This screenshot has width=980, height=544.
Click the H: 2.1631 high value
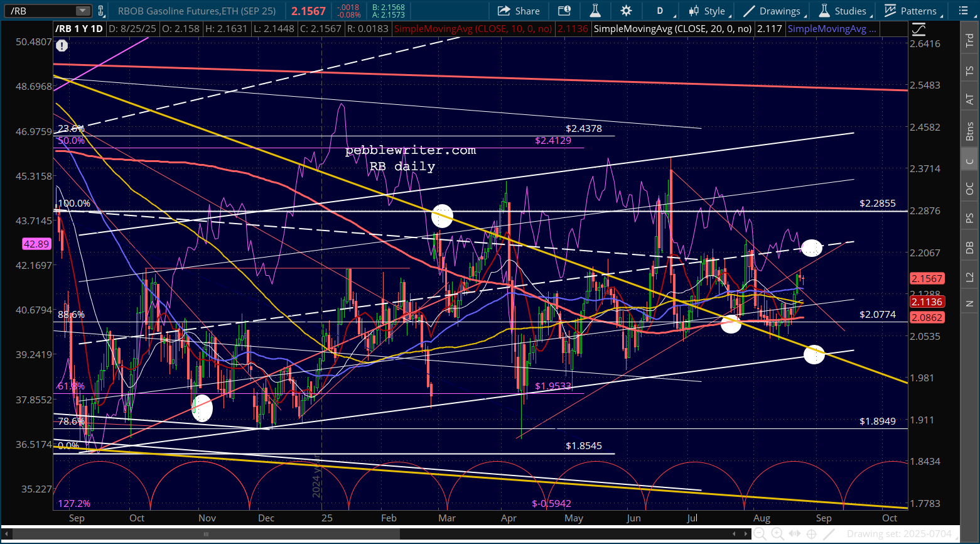coord(225,29)
